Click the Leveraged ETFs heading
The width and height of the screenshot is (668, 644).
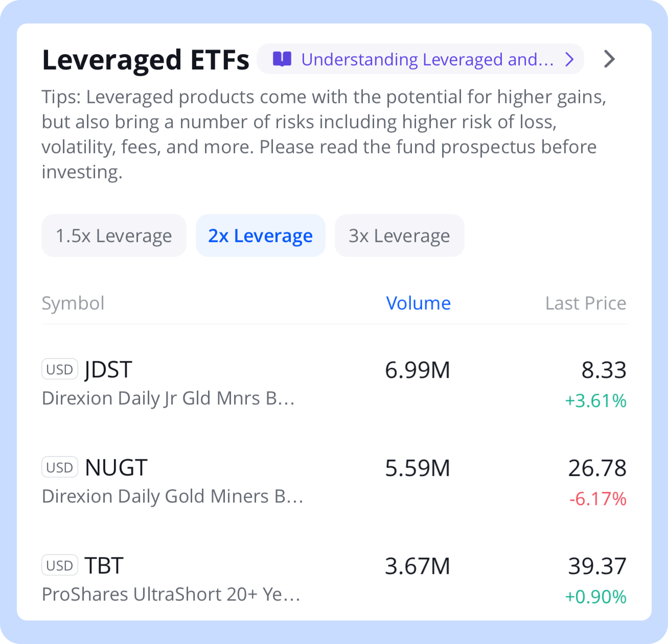point(145,60)
